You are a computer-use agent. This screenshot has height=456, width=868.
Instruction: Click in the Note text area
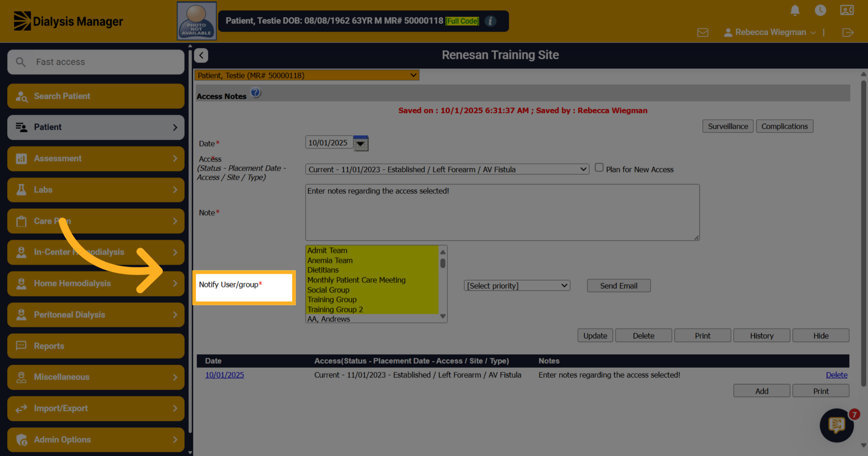click(x=502, y=212)
